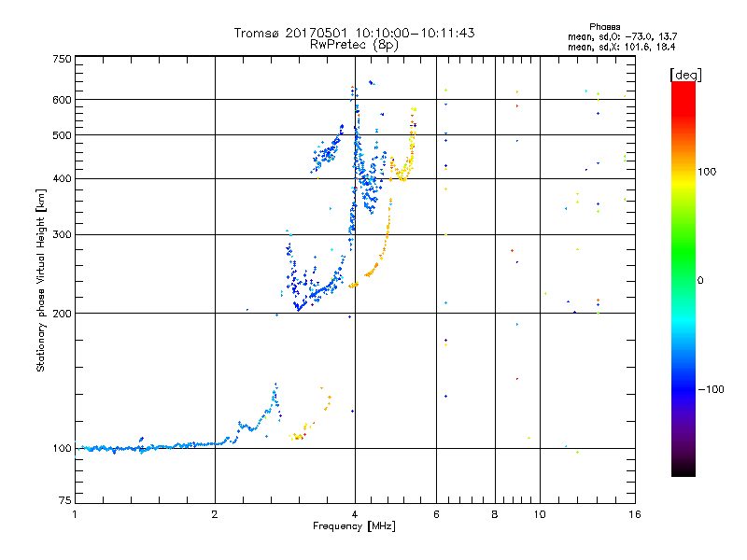The image size is (747, 560).
Task: Click the y-axis tick label "400"
Action: [x=62, y=178]
